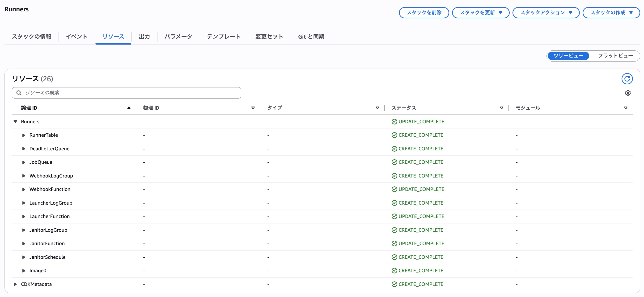Open the イベント tab
This screenshot has width=644, height=297.
tap(76, 37)
